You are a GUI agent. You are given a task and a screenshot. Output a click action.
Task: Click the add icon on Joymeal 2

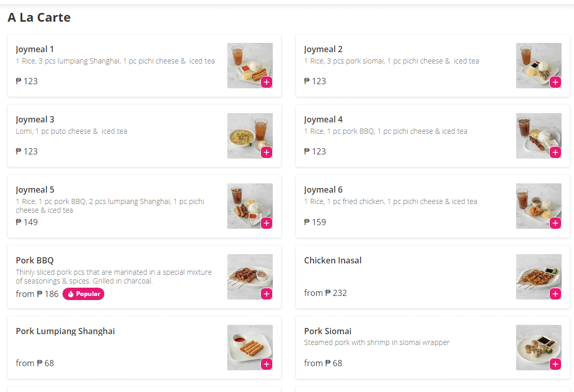click(556, 82)
